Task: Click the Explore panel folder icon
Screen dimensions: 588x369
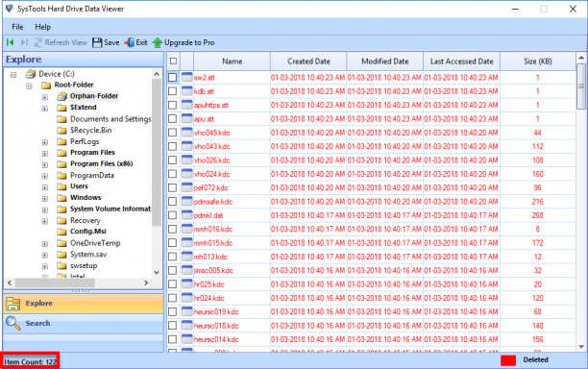Action: tap(13, 304)
